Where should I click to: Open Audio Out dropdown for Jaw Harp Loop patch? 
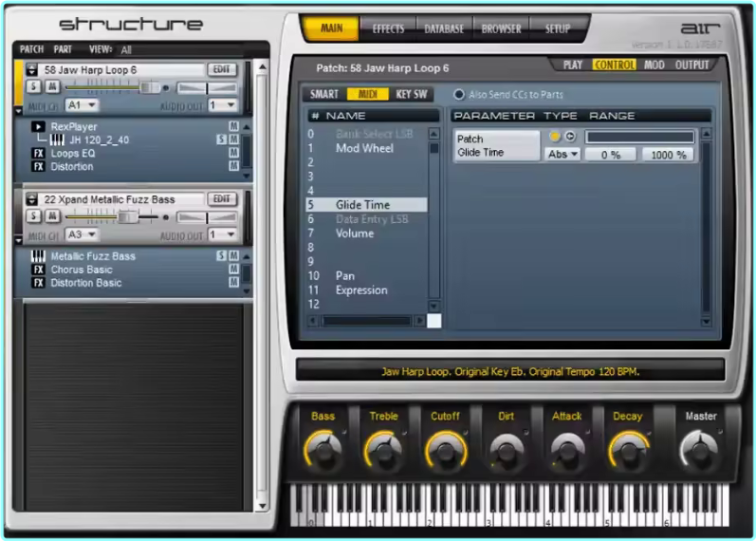tap(223, 104)
